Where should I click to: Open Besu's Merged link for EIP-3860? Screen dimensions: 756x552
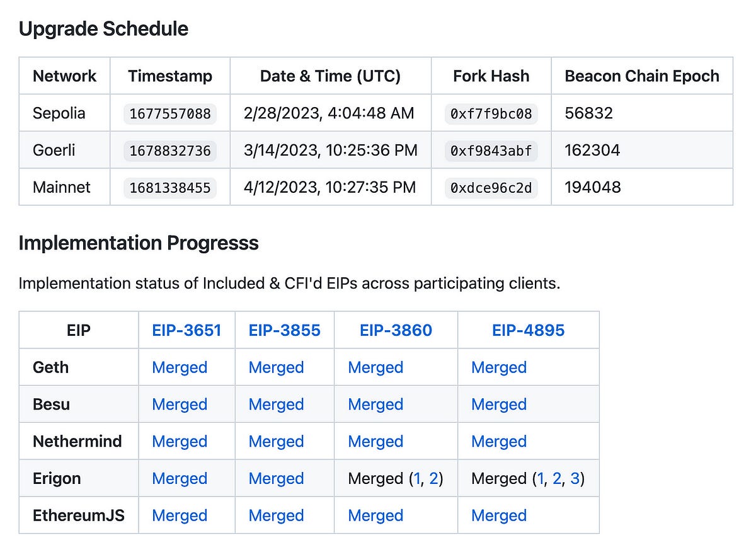click(x=375, y=405)
